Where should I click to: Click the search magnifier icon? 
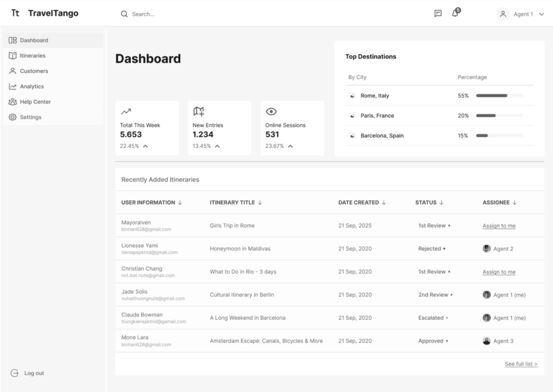pos(124,14)
